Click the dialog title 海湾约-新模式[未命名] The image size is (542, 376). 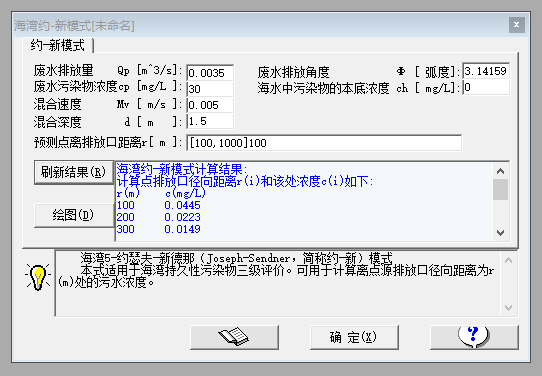click(74, 26)
